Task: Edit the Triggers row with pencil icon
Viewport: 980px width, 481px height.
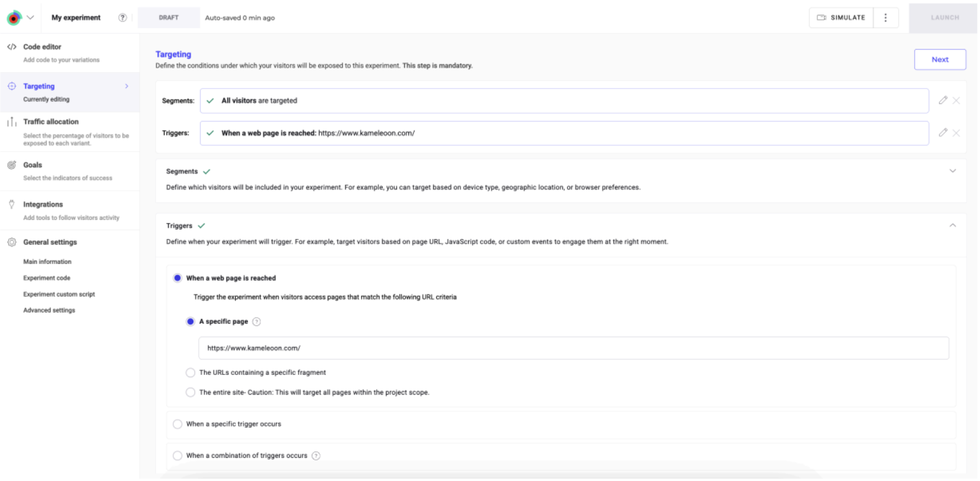Action: tap(943, 133)
